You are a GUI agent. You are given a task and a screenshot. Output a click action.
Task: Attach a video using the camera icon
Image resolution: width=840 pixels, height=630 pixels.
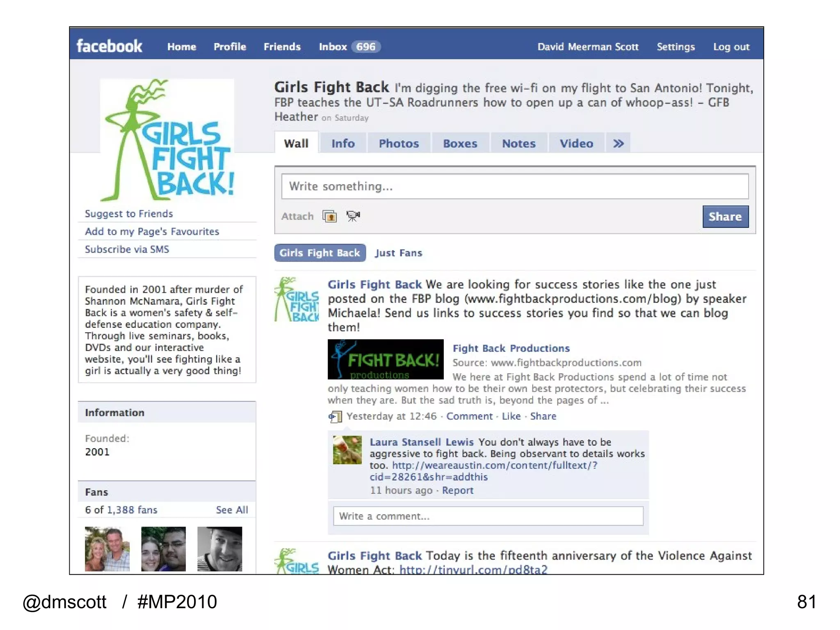[x=353, y=216]
